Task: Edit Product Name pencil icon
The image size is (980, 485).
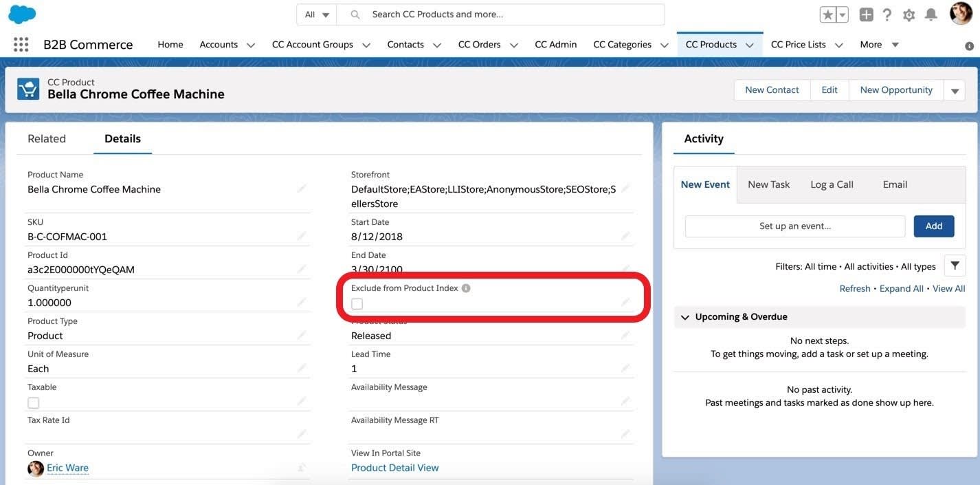Action: point(302,188)
